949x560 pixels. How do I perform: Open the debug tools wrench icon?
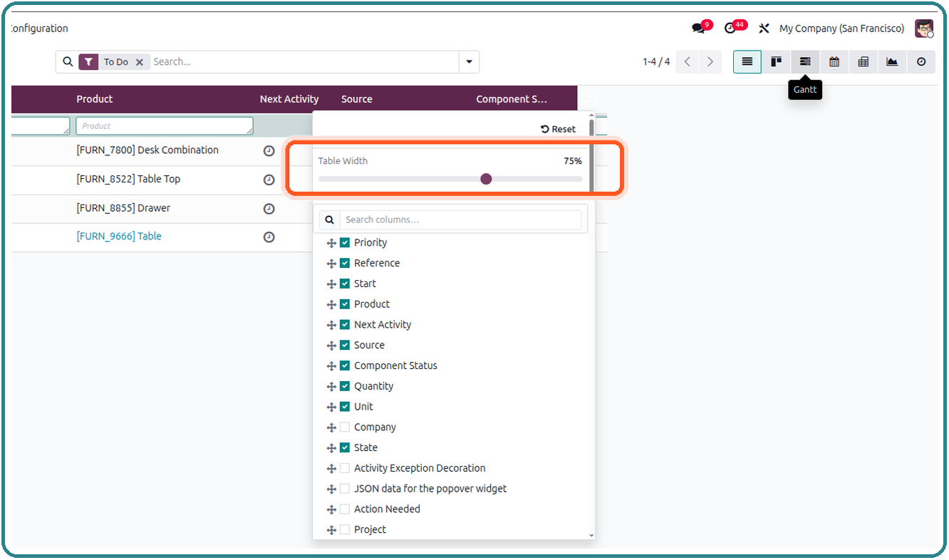[764, 28]
